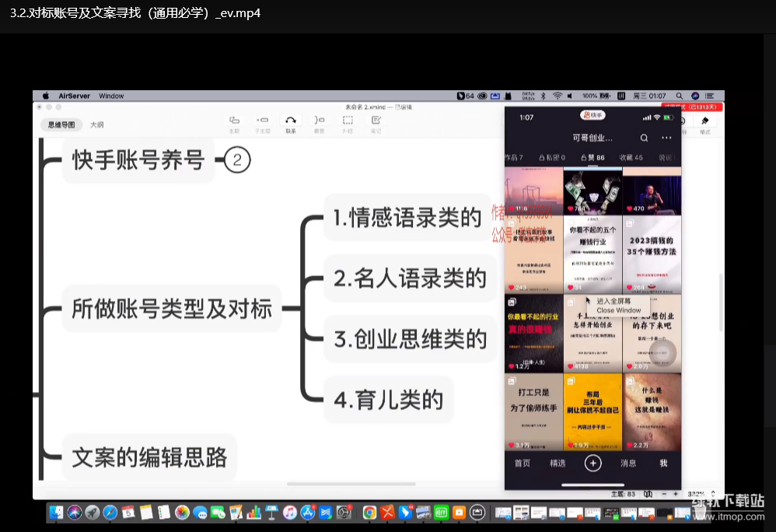Select the 3.创业思维类的 mind map node
Image resolution: width=776 pixels, height=532 pixels.
pos(410,339)
